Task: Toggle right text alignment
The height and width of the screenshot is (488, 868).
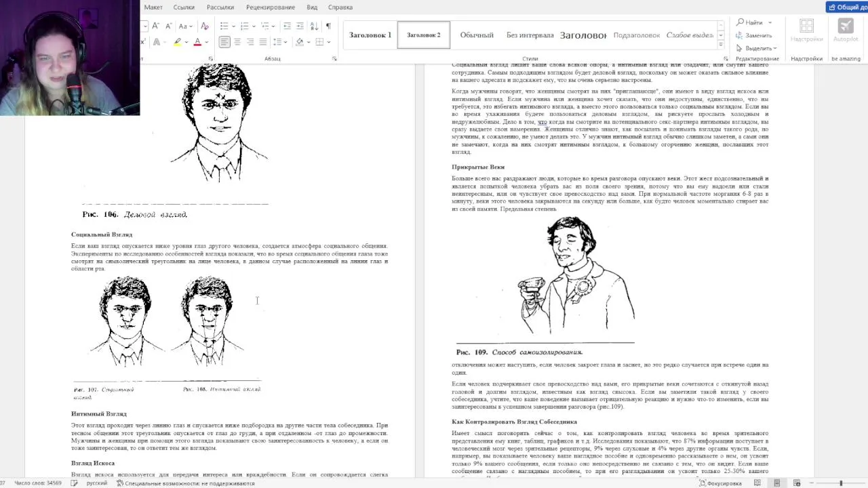Action: tap(250, 42)
